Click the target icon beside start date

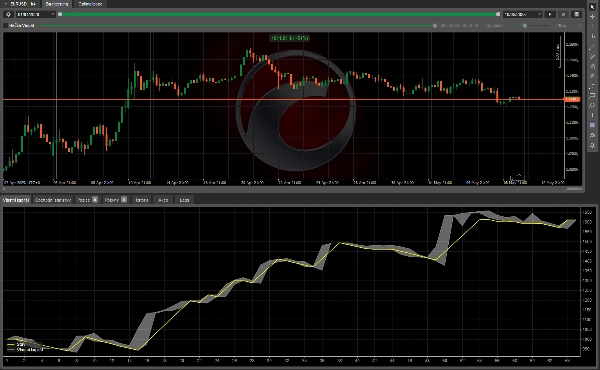pyautogui.click(x=8, y=14)
